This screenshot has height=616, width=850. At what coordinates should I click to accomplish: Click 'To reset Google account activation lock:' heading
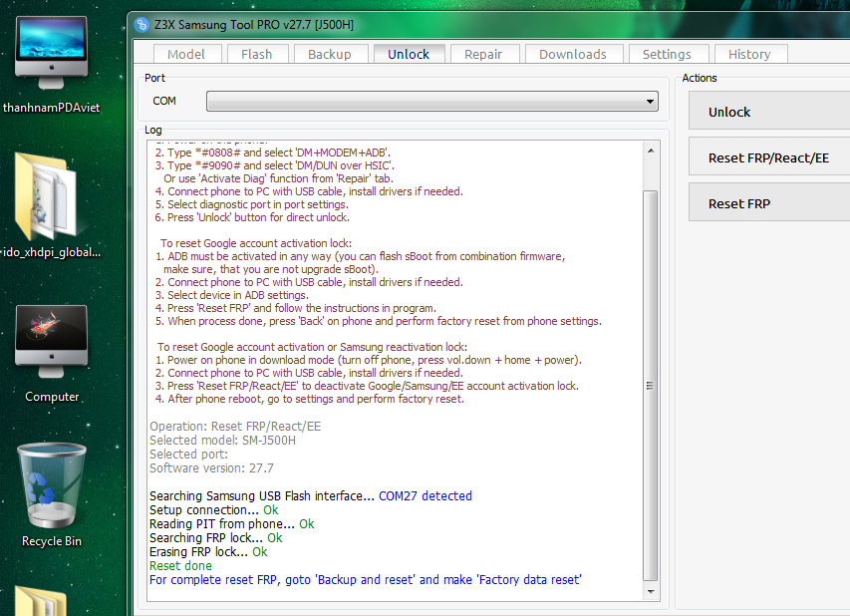(x=256, y=243)
